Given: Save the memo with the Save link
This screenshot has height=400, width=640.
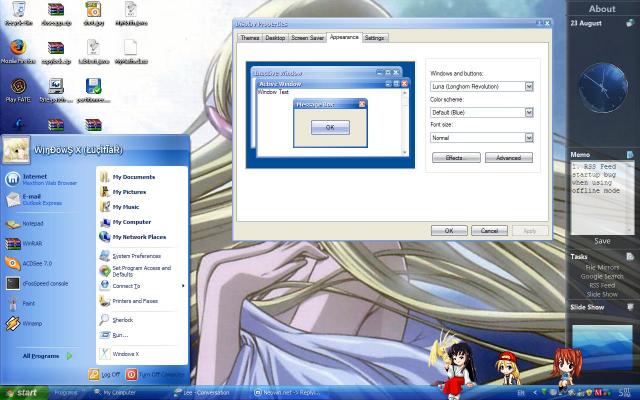Looking at the screenshot, I should pos(602,241).
